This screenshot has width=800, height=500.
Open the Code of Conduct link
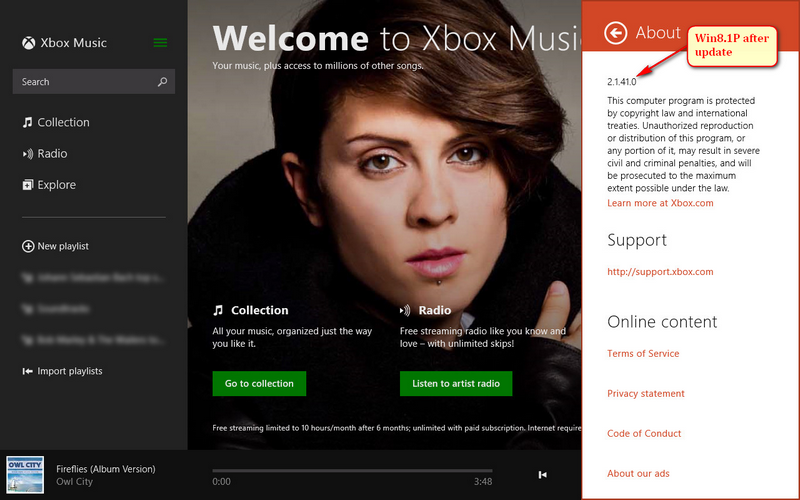[644, 434]
